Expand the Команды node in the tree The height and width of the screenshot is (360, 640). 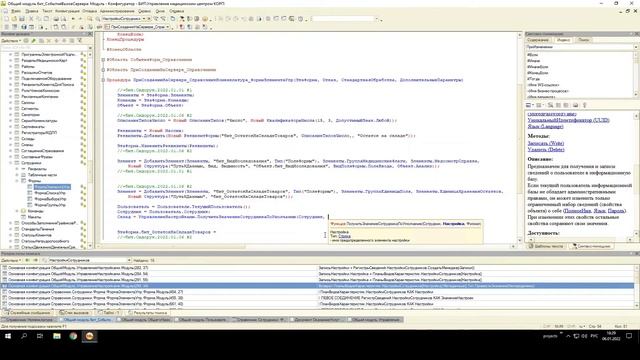click(x=17, y=211)
